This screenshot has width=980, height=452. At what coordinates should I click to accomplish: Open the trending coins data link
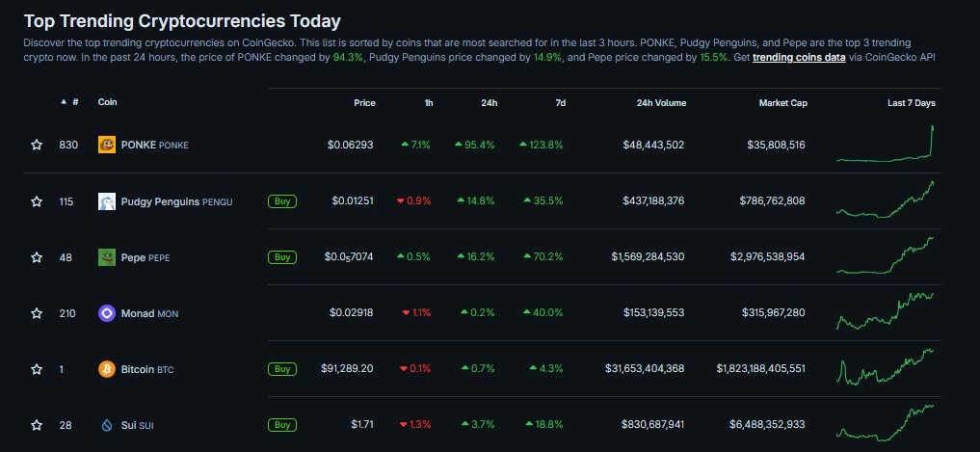click(799, 58)
